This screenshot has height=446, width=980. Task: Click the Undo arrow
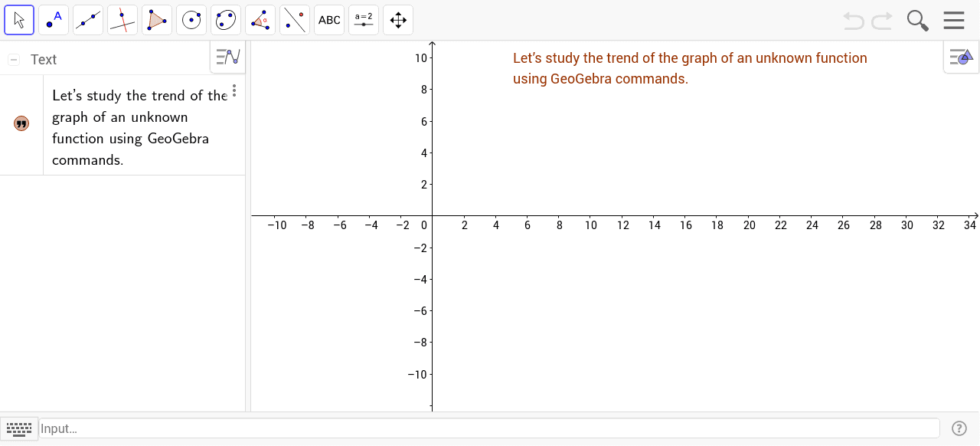[x=854, y=21]
